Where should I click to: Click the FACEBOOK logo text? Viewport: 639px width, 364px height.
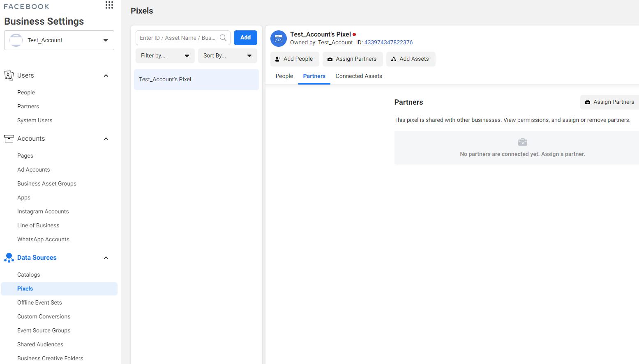(x=26, y=7)
